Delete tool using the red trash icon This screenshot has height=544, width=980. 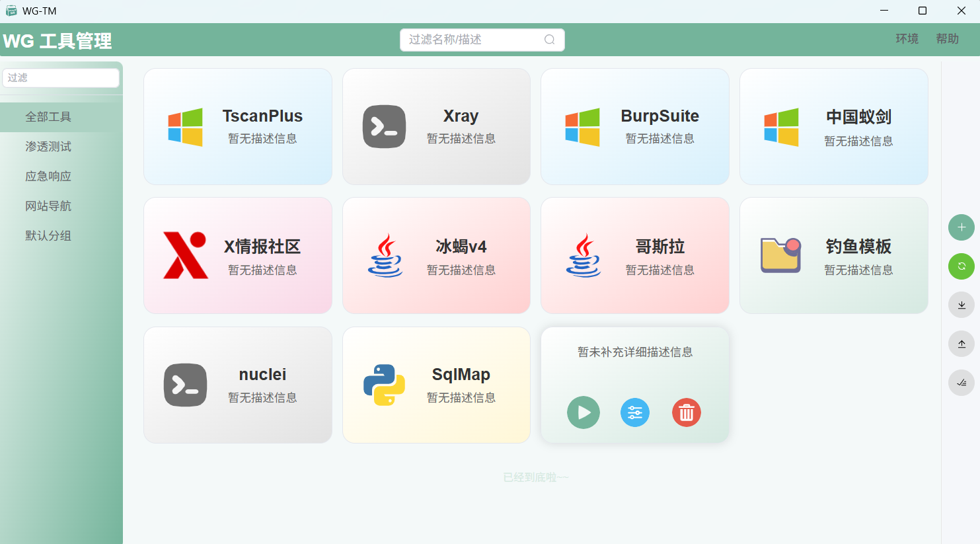point(686,412)
